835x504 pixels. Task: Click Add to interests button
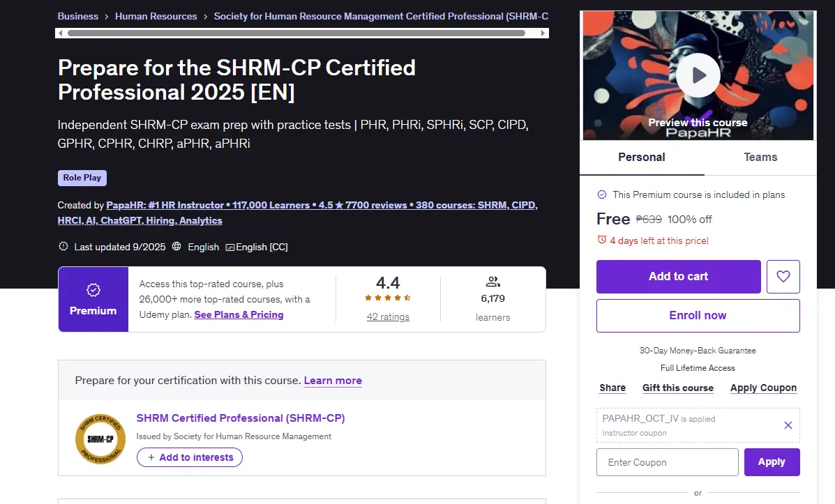[190, 457]
